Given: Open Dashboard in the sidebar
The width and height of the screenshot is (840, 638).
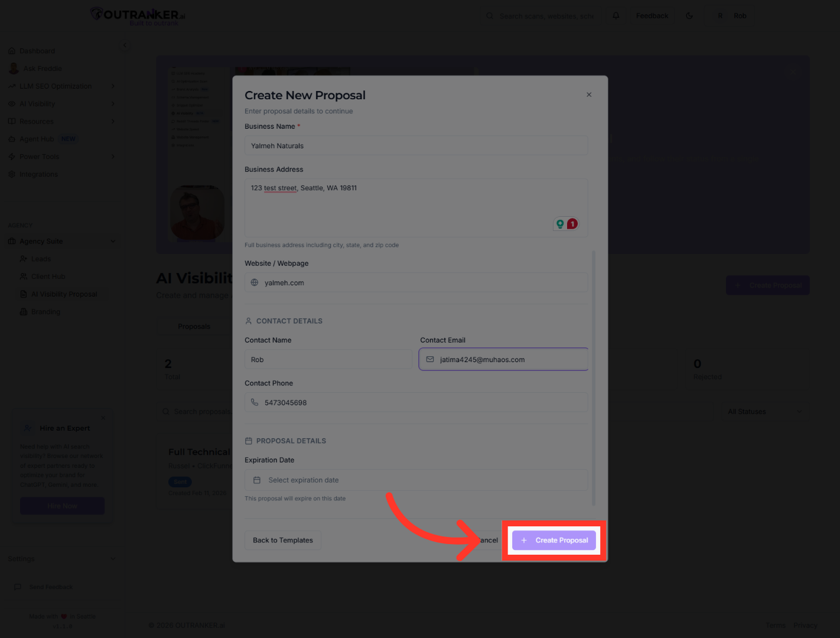Looking at the screenshot, I should pos(37,51).
